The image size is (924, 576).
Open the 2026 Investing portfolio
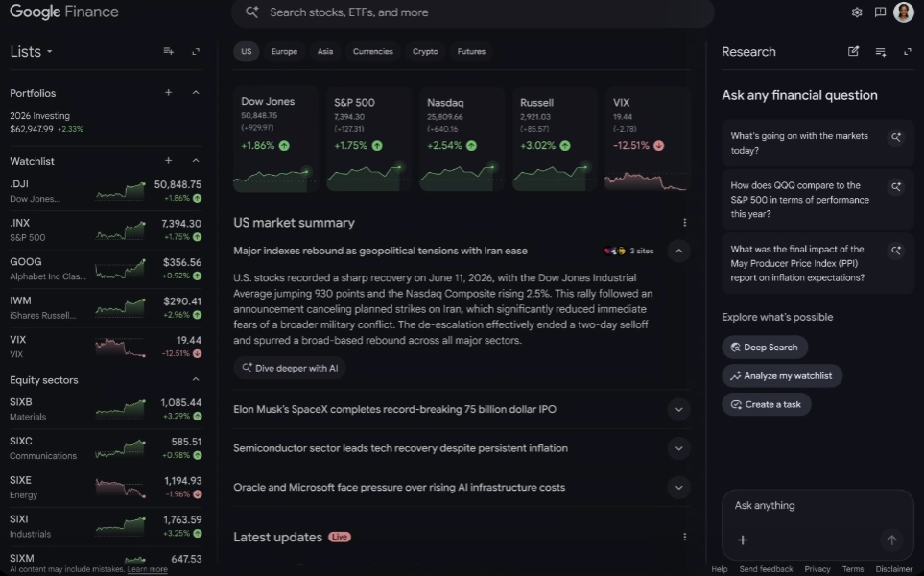coord(106,122)
